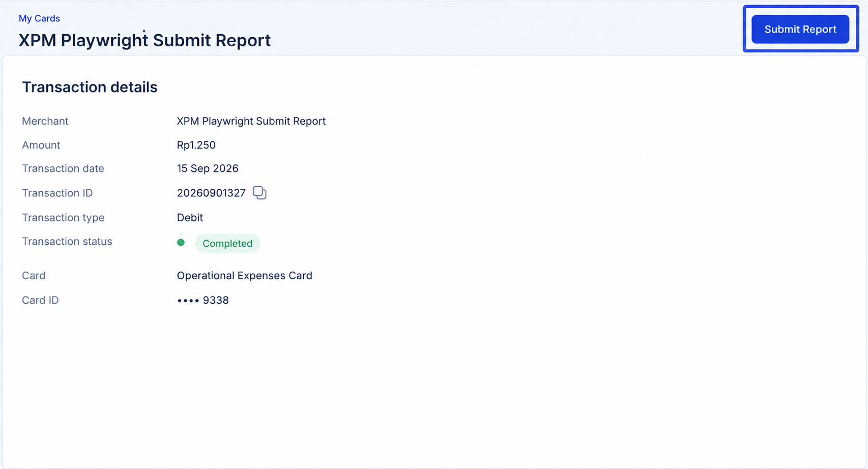The width and height of the screenshot is (868, 469).
Task: Click the Transaction type field label
Action: 63,217
